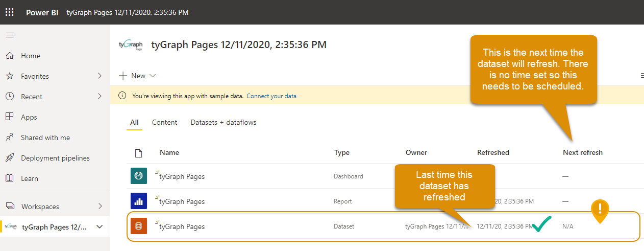Sort by the Type column header
644x251 pixels.
click(x=341, y=152)
